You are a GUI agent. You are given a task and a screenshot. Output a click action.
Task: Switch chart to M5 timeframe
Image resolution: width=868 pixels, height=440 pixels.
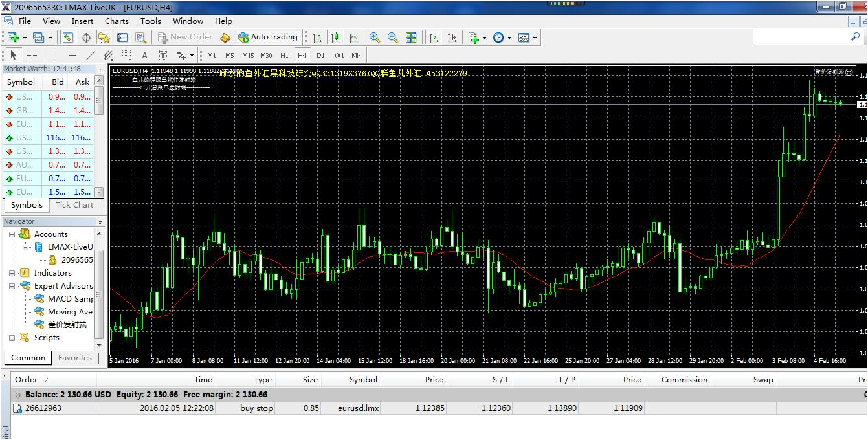point(230,55)
